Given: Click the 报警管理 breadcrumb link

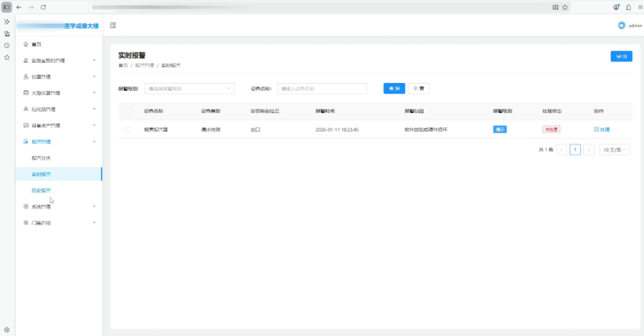Looking at the screenshot, I should (144, 66).
